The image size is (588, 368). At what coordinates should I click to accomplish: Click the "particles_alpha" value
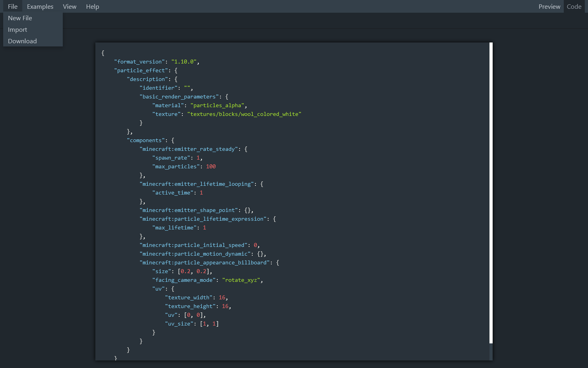tap(217, 105)
